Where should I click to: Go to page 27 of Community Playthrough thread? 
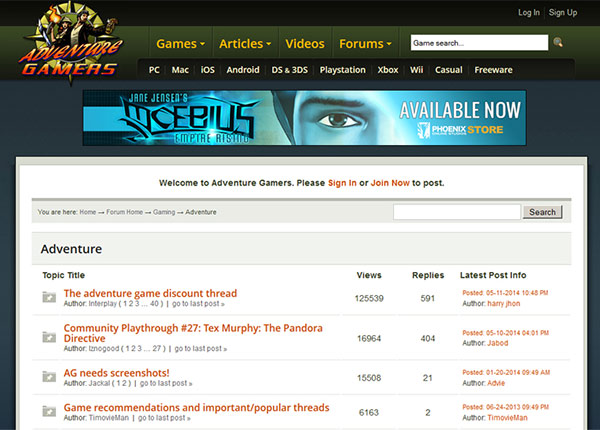[157, 349]
